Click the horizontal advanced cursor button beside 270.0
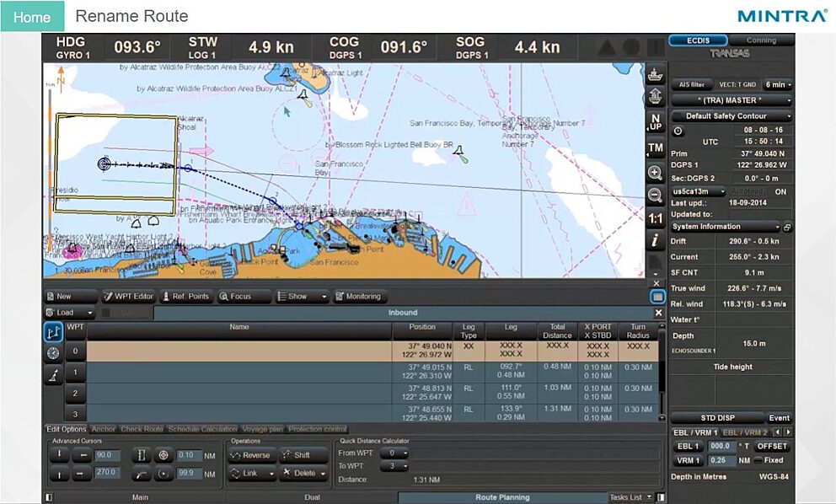 (82, 473)
